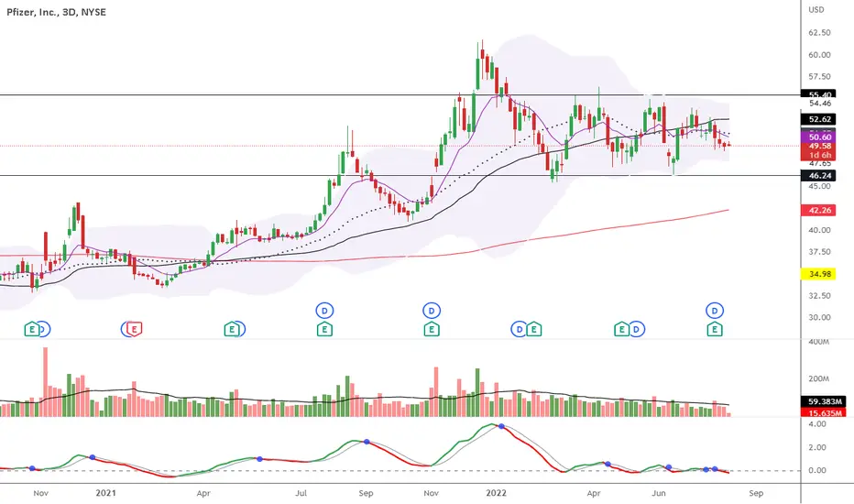Click the red 42.26 moving average label

[818, 211]
